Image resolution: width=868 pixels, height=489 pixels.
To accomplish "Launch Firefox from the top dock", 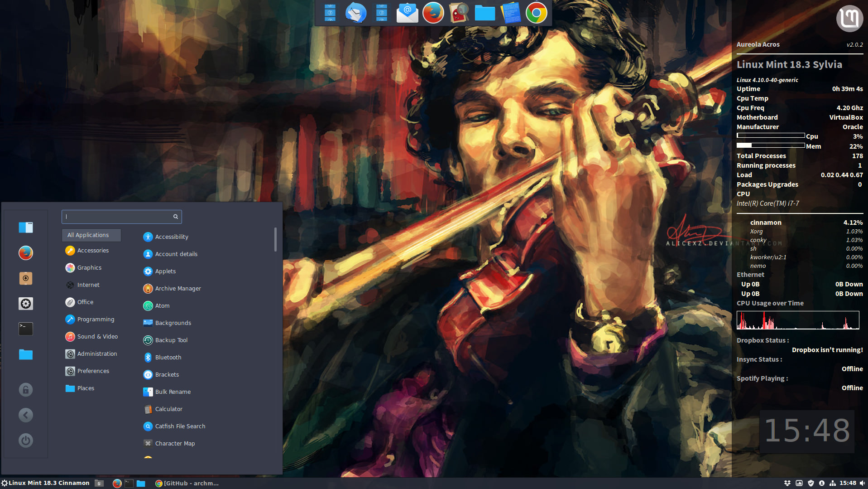I will 433,13.
